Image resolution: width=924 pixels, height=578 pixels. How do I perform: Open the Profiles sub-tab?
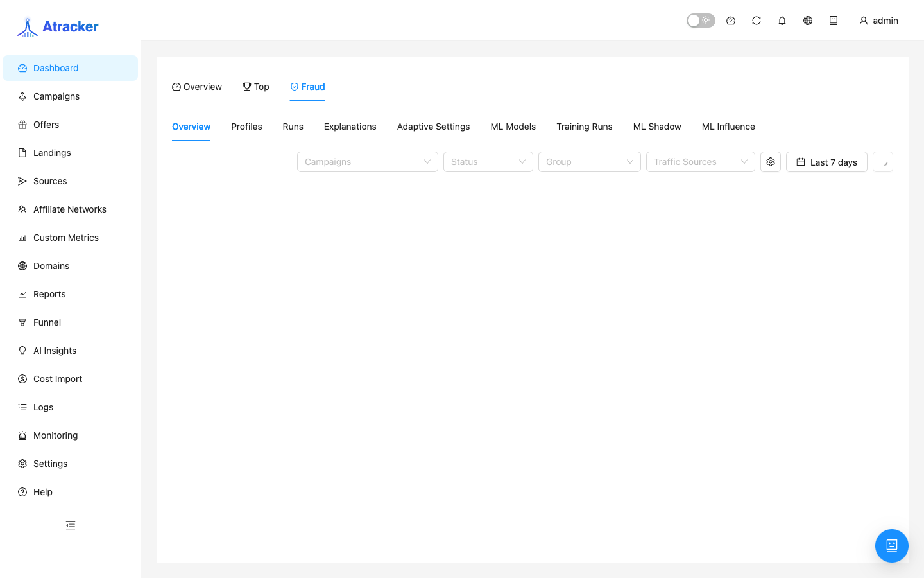(x=246, y=127)
